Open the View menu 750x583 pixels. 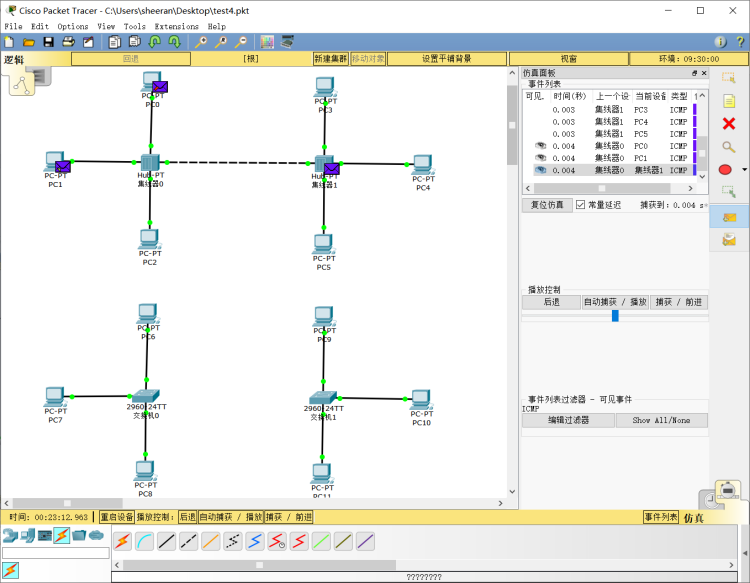click(x=106, y=26)
